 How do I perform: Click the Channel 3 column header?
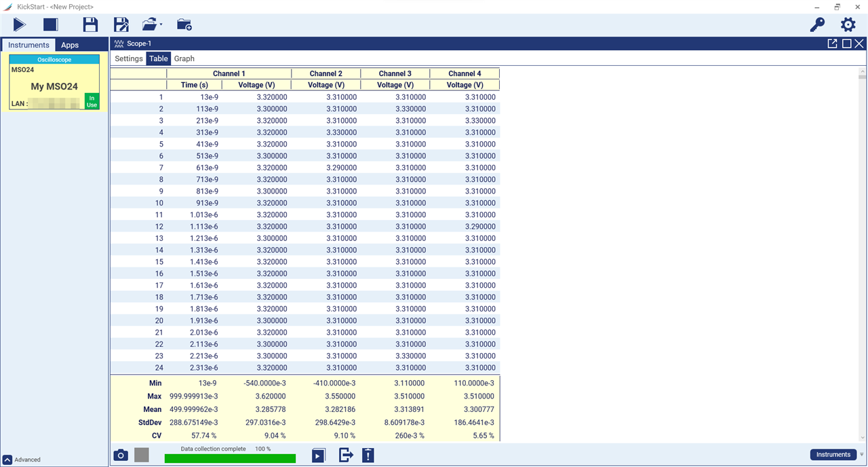(x=395, y=73)
